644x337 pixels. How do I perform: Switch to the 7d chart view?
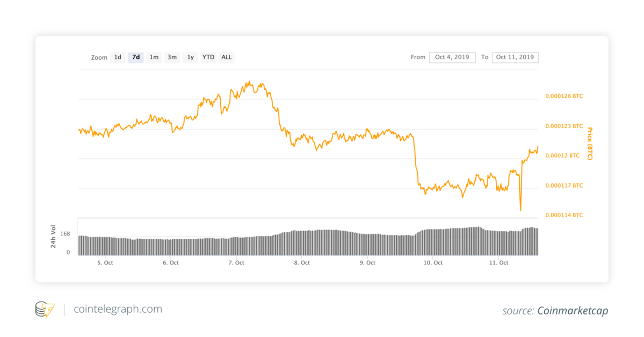(135, 57)
